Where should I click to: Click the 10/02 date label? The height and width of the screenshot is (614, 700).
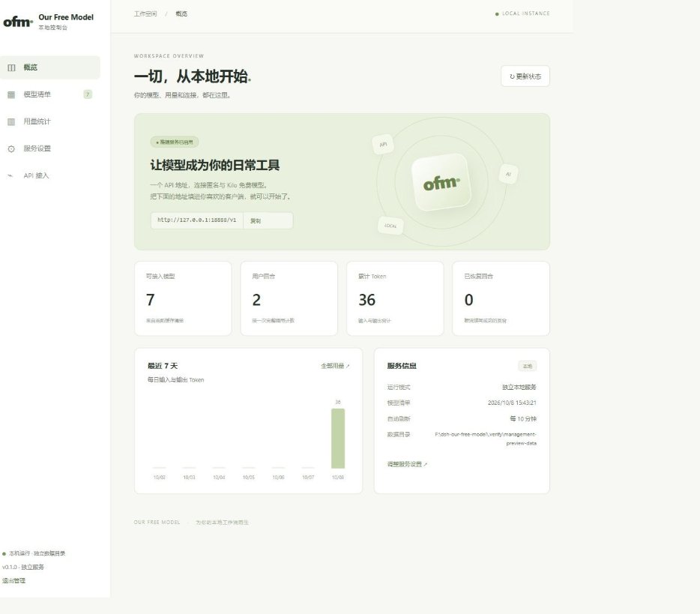click(160, 478)
